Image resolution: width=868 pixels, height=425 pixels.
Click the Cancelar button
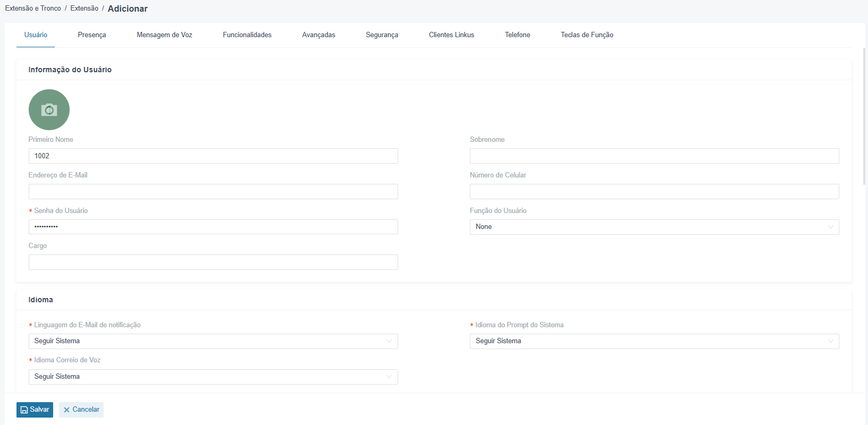[x=81, y=410]
